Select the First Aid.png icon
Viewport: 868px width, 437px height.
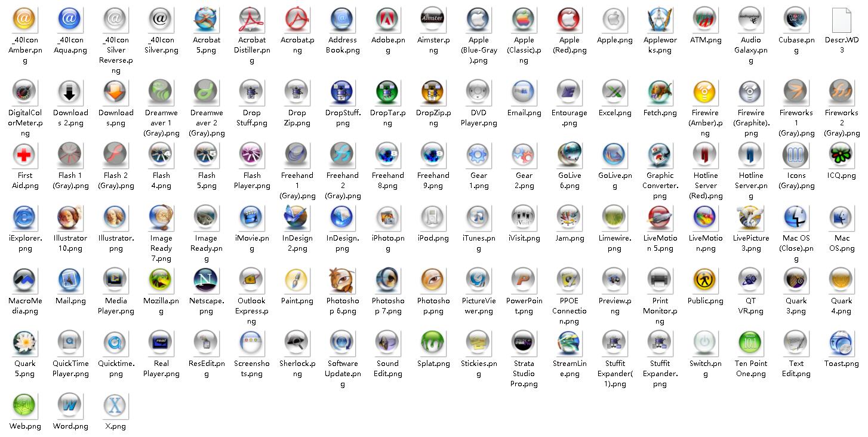(24, 155)
